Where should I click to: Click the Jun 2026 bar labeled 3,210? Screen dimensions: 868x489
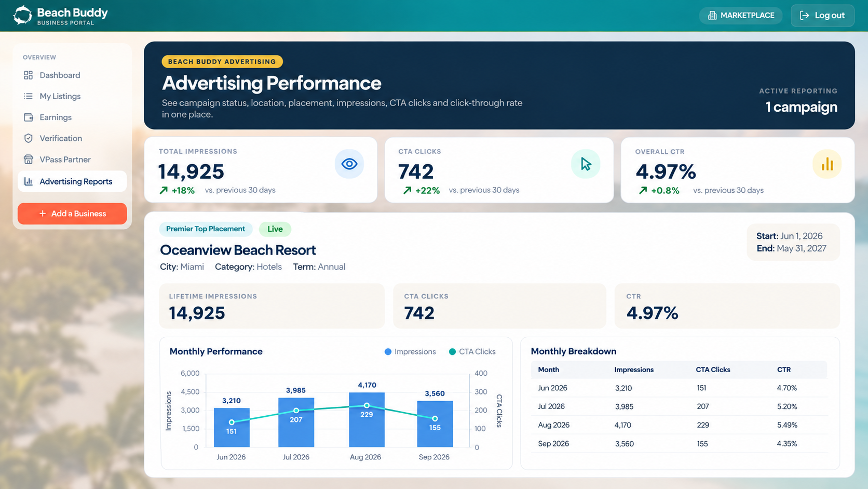(x=232, y=428)
